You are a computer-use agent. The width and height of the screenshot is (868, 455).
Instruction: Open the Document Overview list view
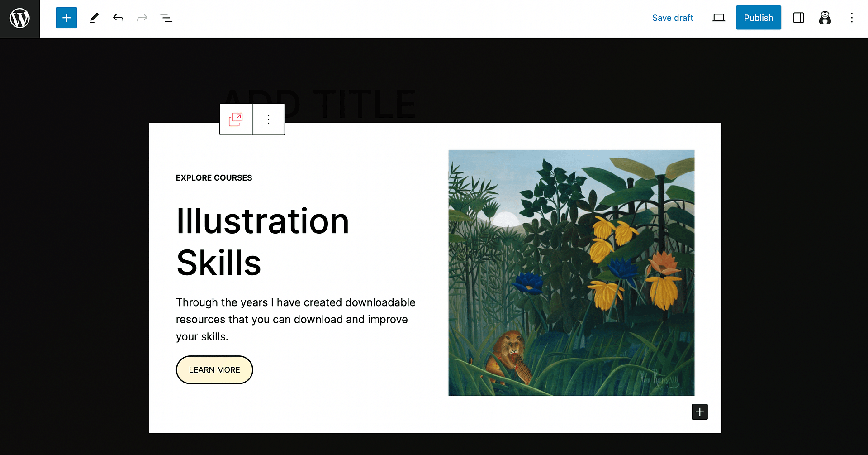[166, 18]
